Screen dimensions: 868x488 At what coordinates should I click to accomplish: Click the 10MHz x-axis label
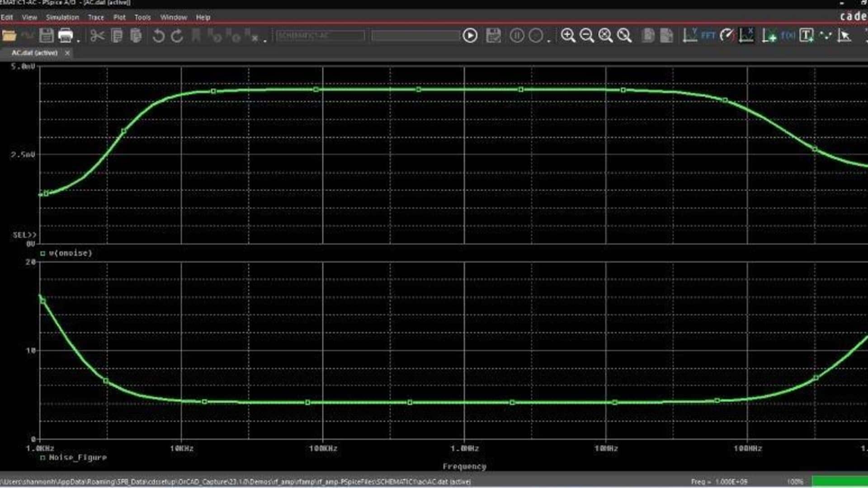606,449
